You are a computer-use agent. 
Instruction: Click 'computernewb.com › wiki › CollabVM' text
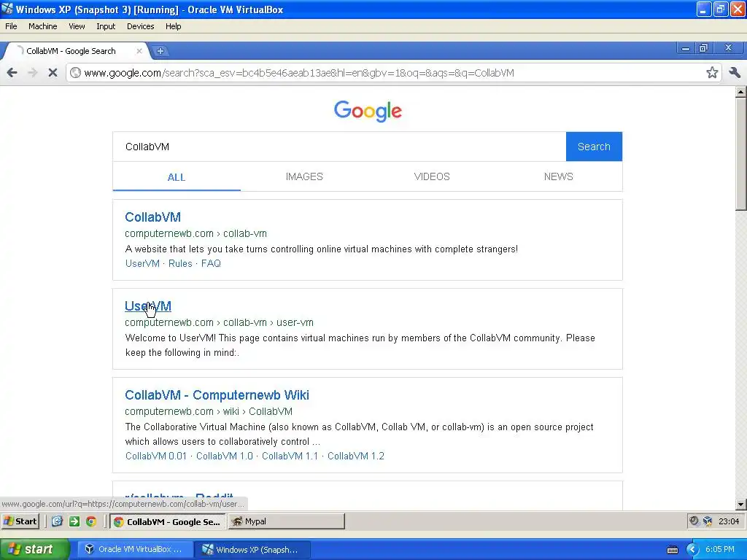[209, 411]
